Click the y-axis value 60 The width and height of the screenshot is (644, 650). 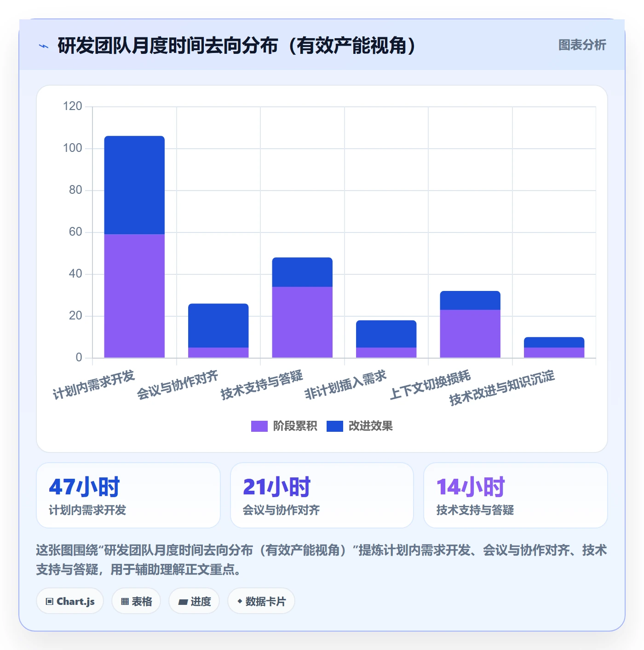[75, 232]
